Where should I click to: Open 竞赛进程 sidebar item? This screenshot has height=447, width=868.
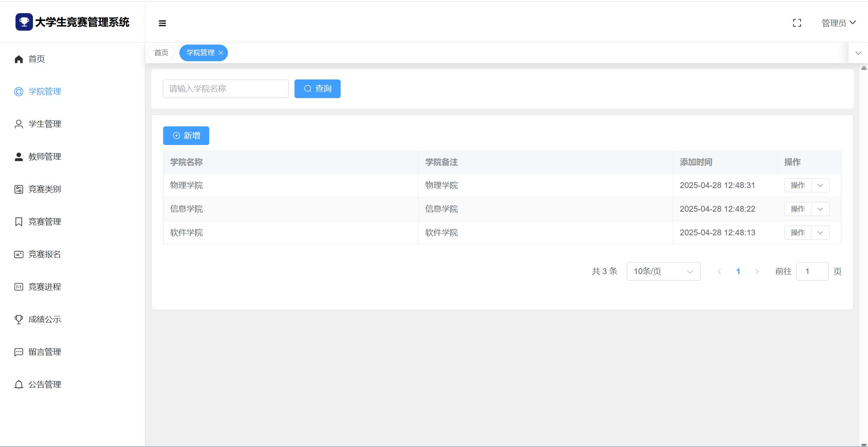pyautogui.click(x=44, y=287)
